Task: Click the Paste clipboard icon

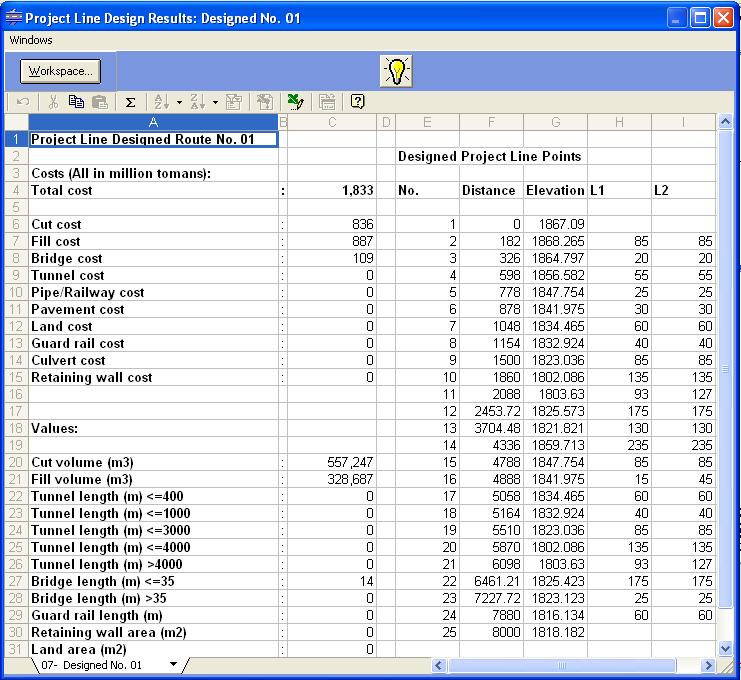Action: click(x=100, y=102)
